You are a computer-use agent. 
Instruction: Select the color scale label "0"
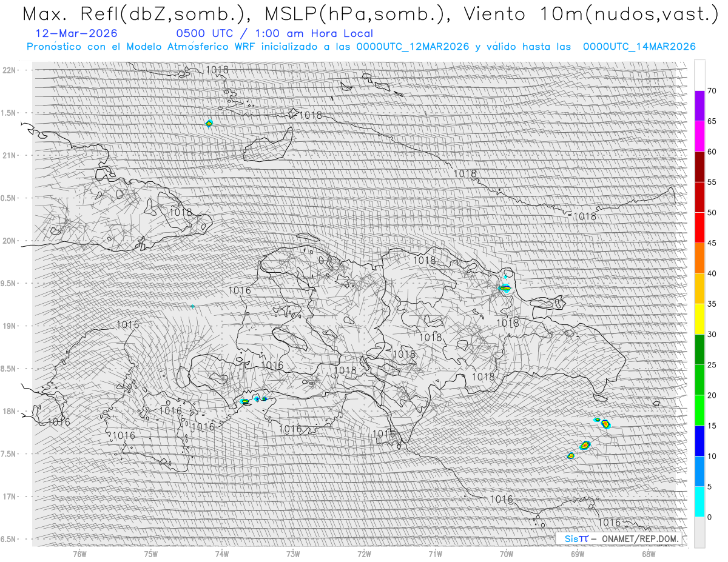pyautogui.click(x=709, y=517)
